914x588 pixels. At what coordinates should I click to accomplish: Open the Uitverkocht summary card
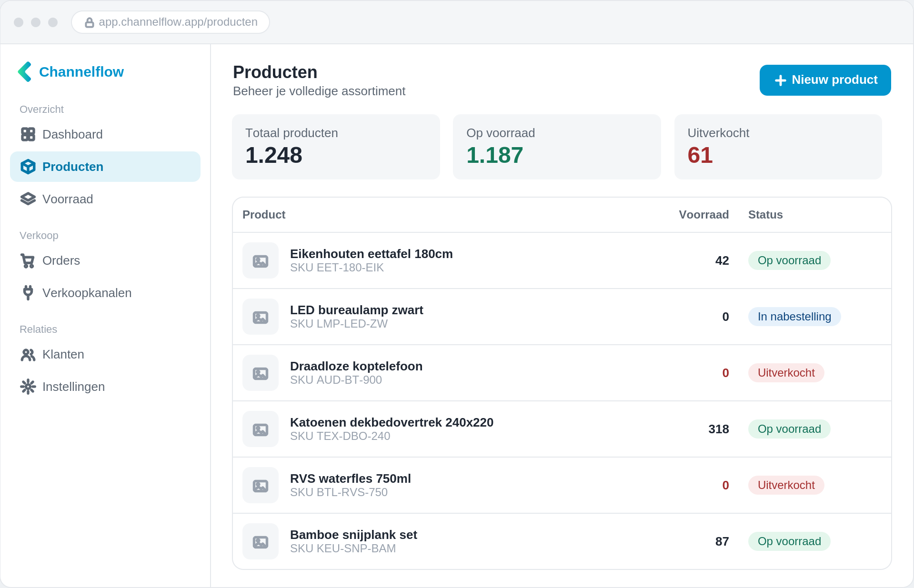tap(778, 147)
